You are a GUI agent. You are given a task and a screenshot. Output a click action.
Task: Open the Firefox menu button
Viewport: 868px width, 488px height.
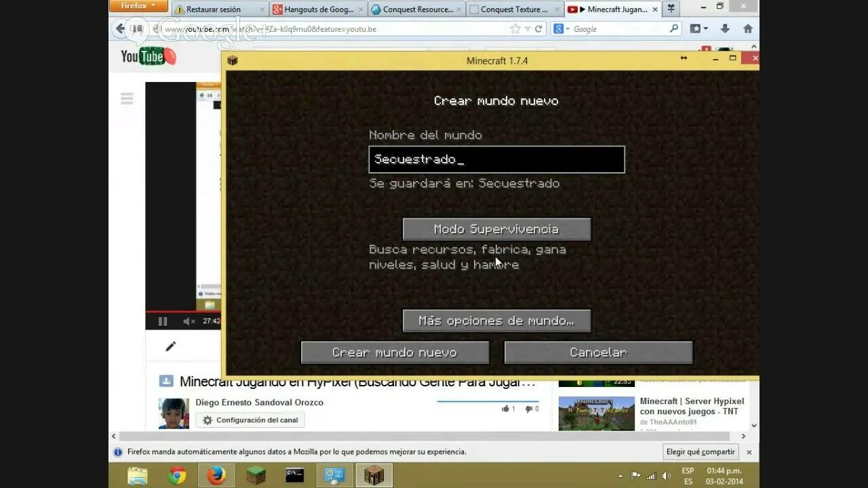pos(138,5)
